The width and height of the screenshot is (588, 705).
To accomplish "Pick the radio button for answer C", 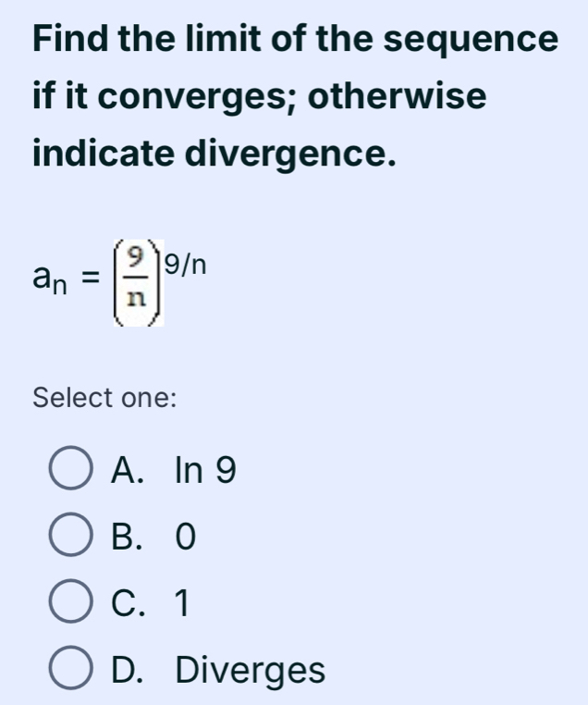I will pos(70,603).
